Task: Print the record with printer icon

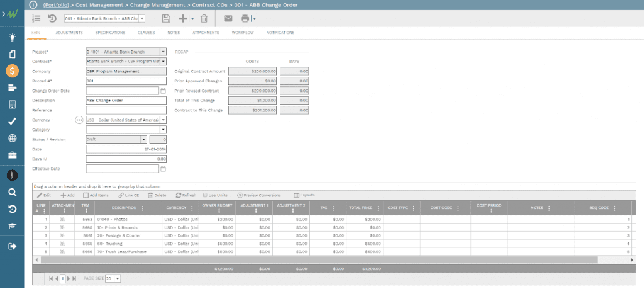Action: pyautogui.click(x=245, y=18)
